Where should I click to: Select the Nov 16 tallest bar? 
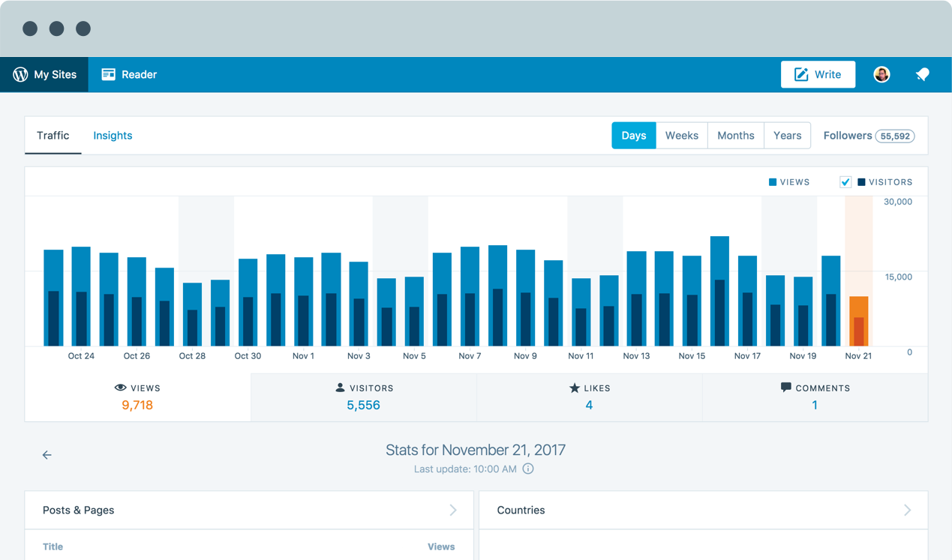coord(720,291)
